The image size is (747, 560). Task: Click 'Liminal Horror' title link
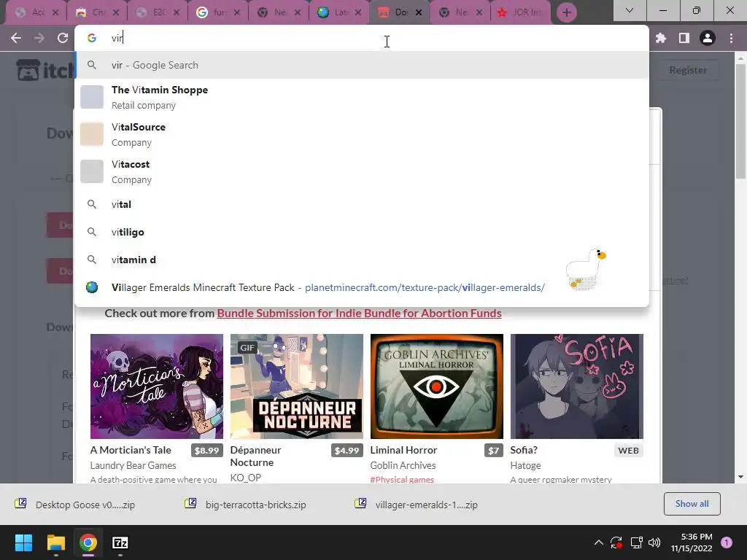coord(403,450)
